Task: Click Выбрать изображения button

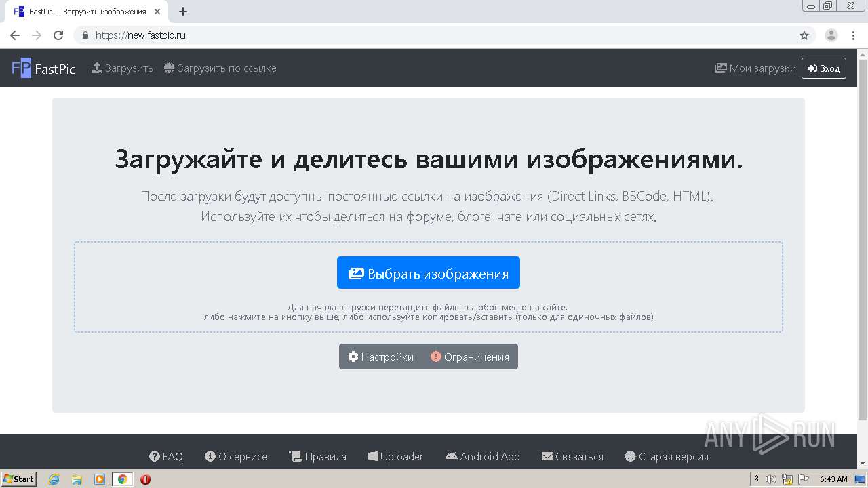Action: tap(429, 272)
